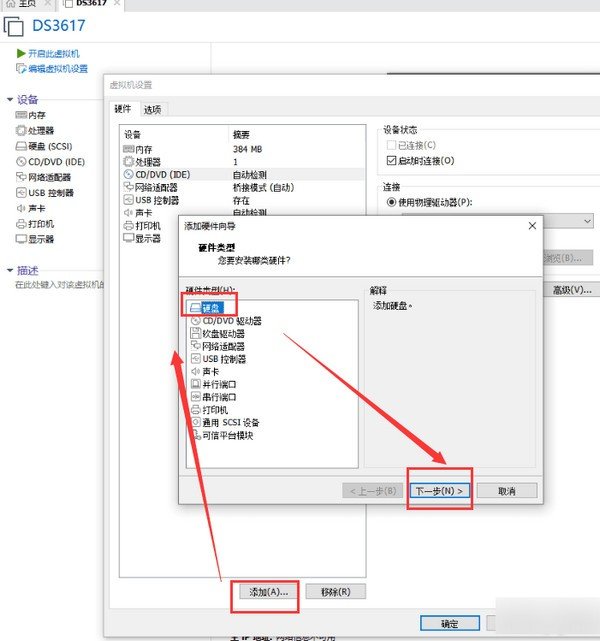
Task: Choose CD/DVD drive icon in hardware wizard
Action: [x=196, y=321]
